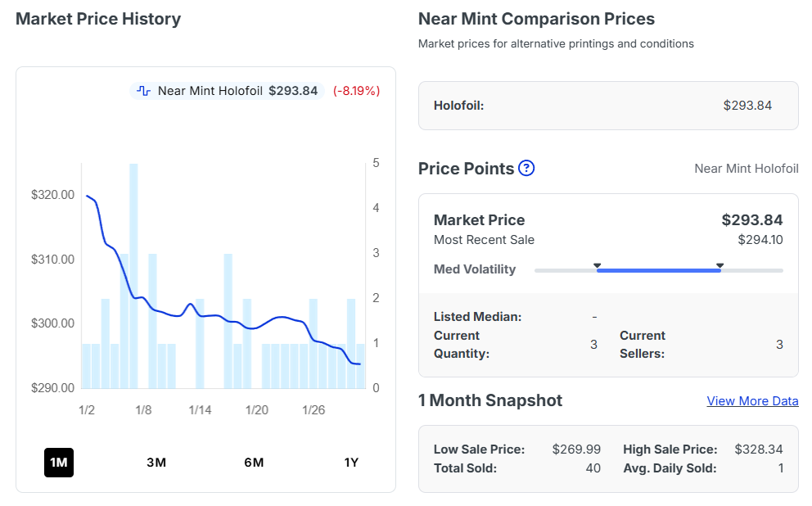This screenshot has height=506, width=812.
Task: Click the 1/26 date label on axis
Action: coord(314,409)
